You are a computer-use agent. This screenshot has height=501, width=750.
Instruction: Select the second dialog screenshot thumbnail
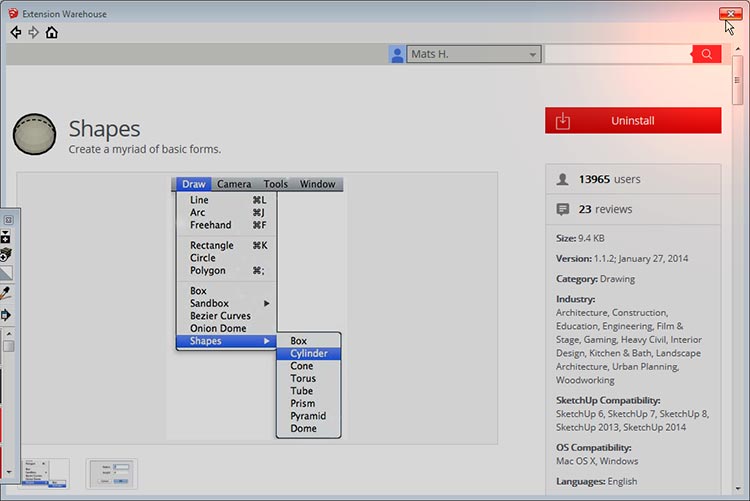pos(111,474)
